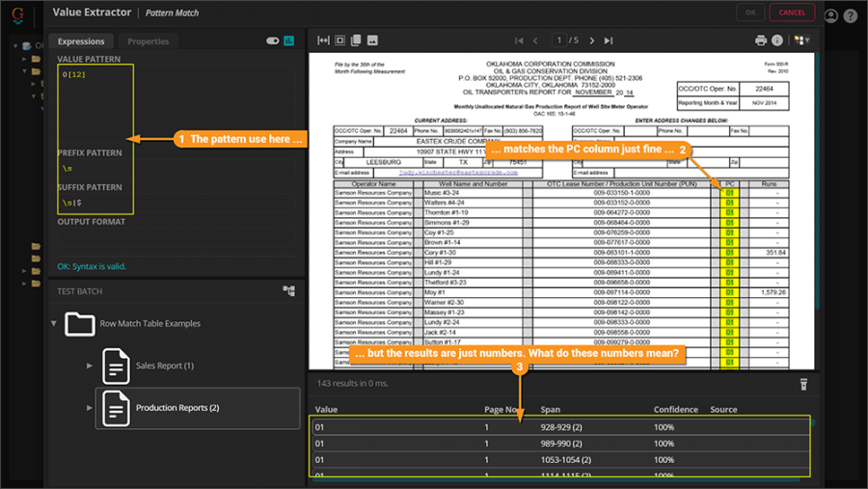868x489 pixels.
Task: Click the teal chart icon beside the toggle
Action: pos(288,41)
